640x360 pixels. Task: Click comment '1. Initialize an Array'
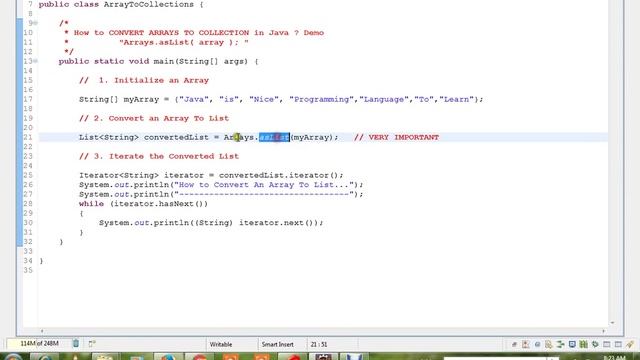click(x=144, y=80)
